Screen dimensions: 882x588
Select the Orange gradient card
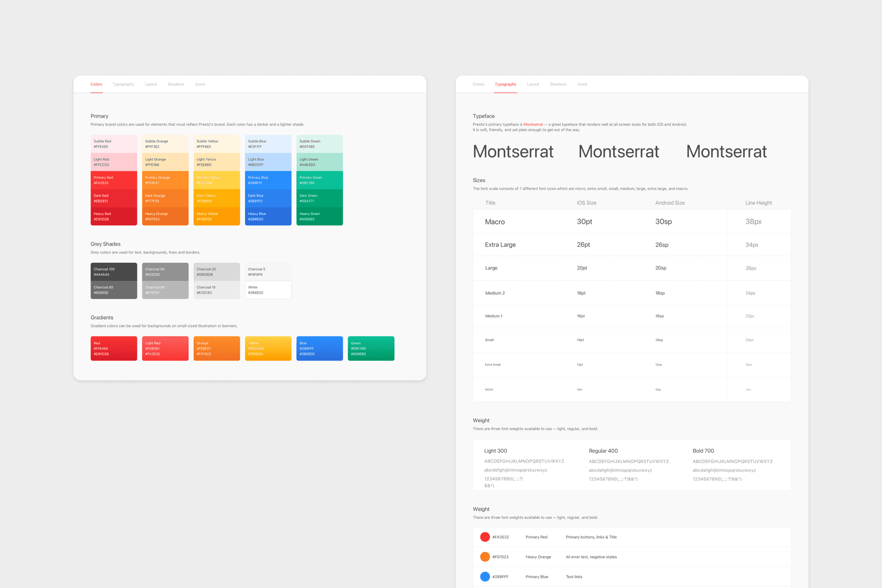[217, 348]
